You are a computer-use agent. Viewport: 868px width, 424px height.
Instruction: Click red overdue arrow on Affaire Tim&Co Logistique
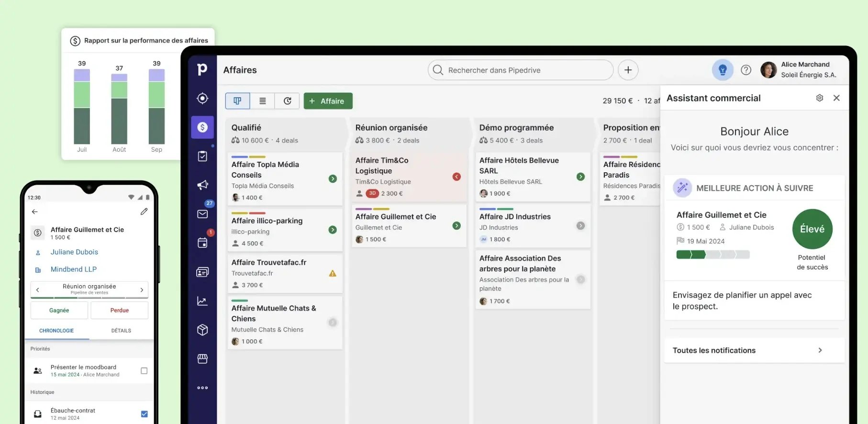point(456,177)
